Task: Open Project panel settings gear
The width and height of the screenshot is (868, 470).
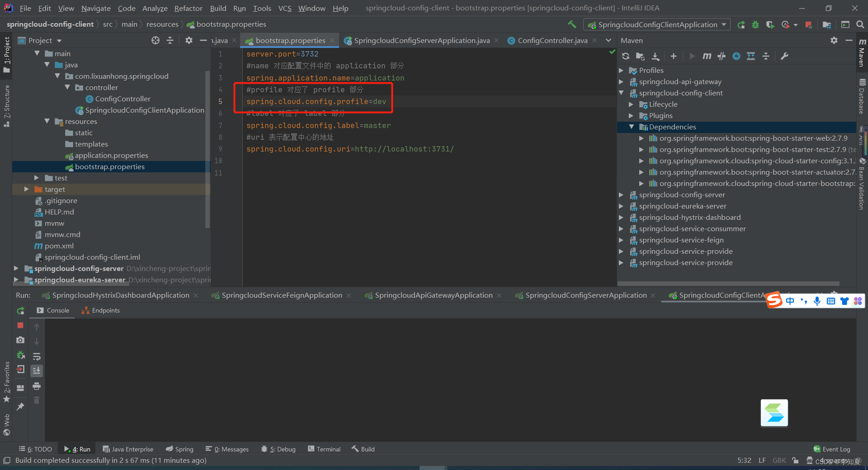Action: point(189,40)
